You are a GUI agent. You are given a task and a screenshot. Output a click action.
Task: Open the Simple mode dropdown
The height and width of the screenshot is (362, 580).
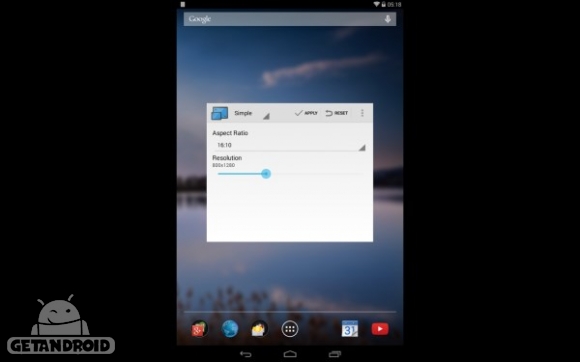(252, 114)
